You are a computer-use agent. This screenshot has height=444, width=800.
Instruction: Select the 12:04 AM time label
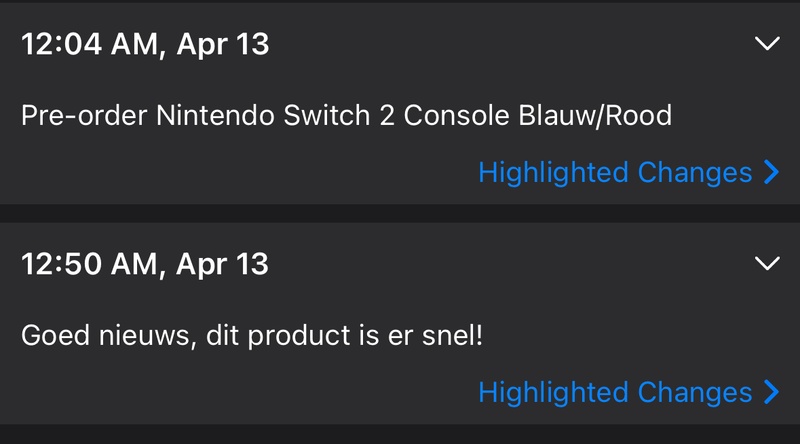[x=88, y=44]
